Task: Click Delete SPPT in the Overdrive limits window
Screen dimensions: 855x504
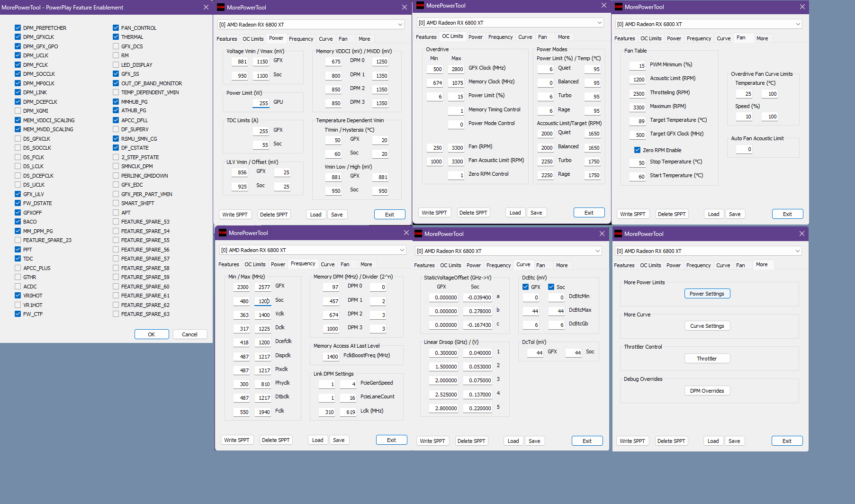Action: pyautogui.click(x=473, y=213)
